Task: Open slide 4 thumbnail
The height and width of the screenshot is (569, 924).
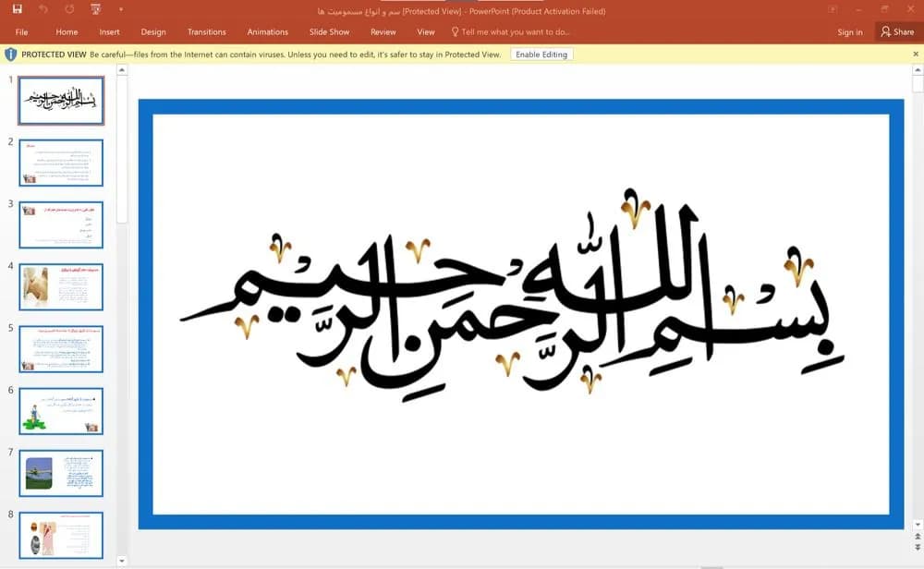Action: pyautogui.click(x=61, y=287)
